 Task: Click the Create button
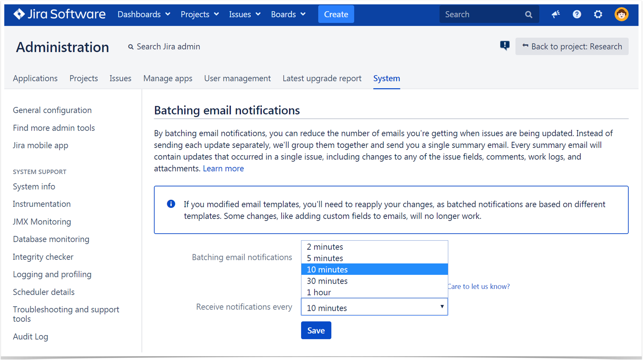tap(336, 14)
